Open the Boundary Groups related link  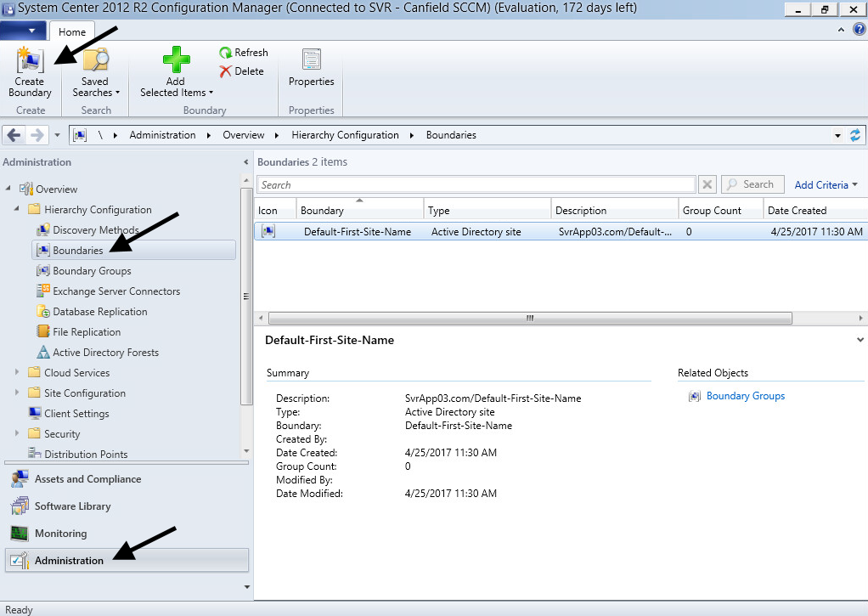[745, 396]
